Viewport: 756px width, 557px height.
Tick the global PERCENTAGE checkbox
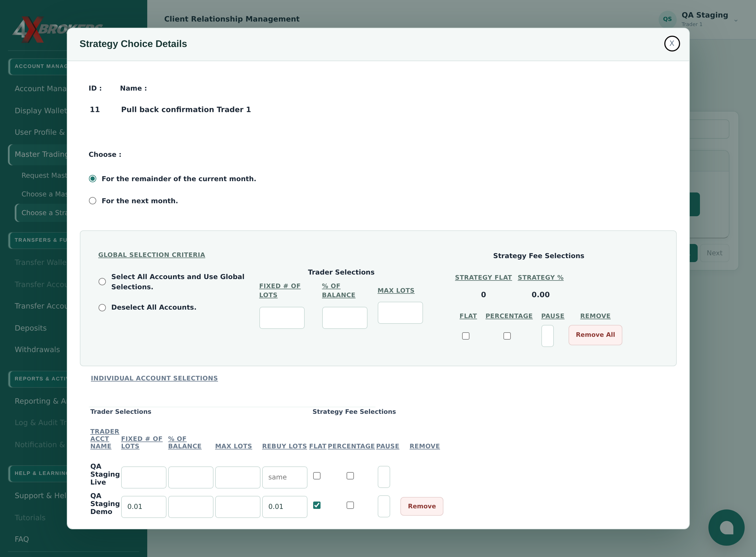(507, 336)
